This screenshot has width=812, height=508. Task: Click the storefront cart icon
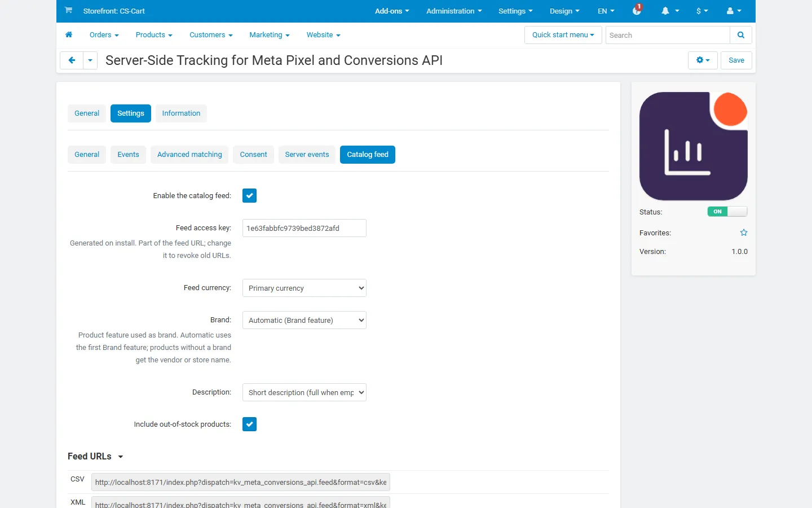point(68,10)
